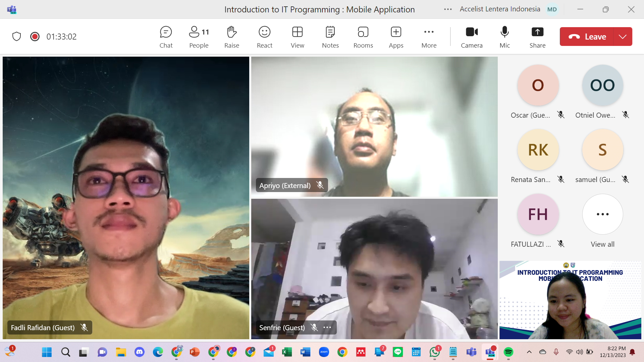This screenshot has width=644, height=362.
Task: Expand the Leave button dropdown arrow
Action: [623, 37]
